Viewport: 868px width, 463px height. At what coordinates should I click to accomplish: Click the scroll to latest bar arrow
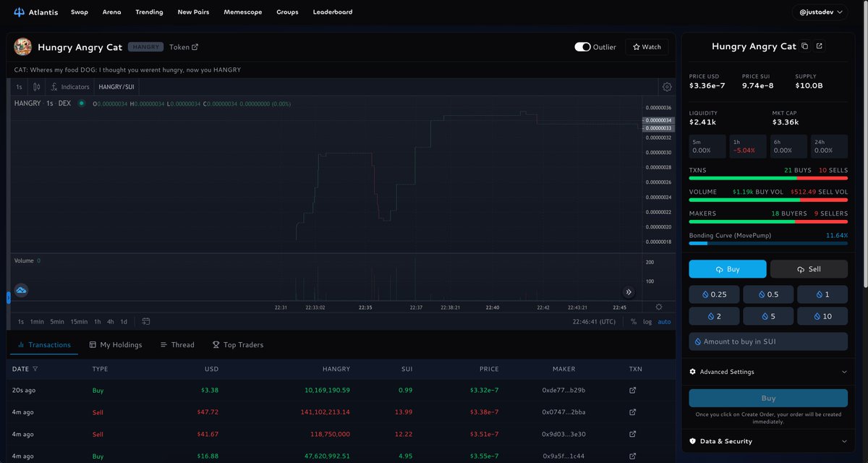(629, 292)
